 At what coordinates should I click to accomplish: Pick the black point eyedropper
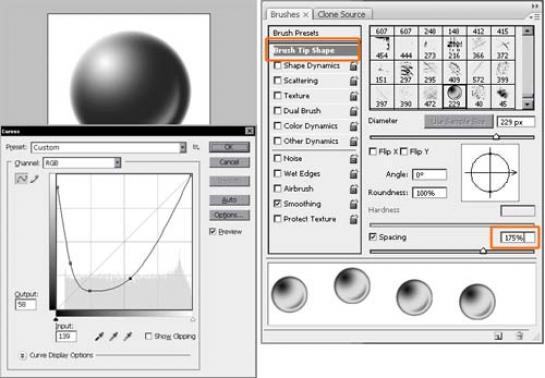[x=99, y=336]
